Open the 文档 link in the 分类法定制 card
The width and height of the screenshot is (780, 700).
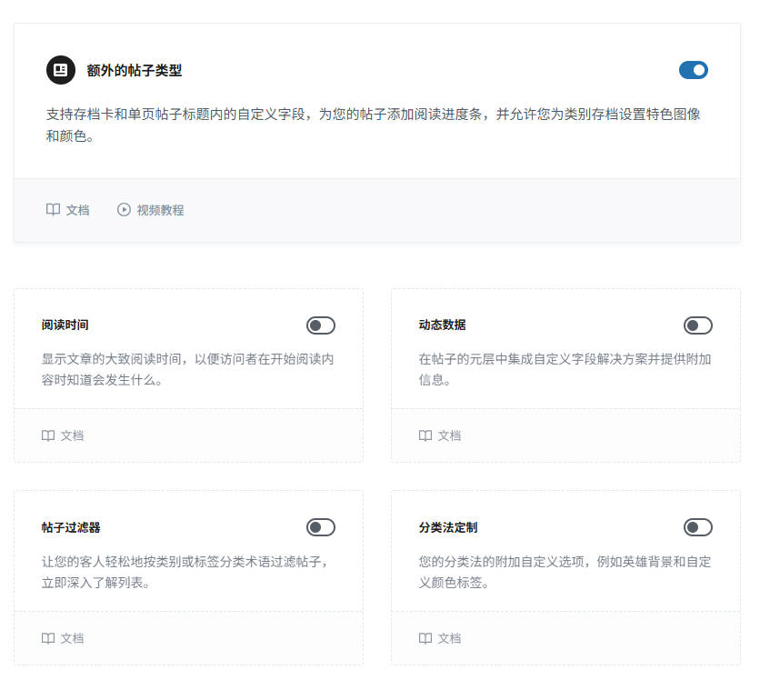(448, 638)
